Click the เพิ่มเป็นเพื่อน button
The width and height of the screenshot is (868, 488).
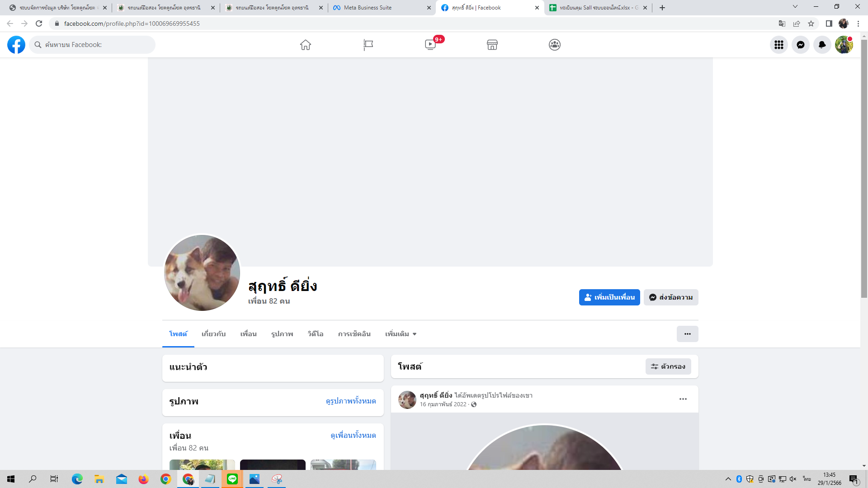click(x=609, y=297)
